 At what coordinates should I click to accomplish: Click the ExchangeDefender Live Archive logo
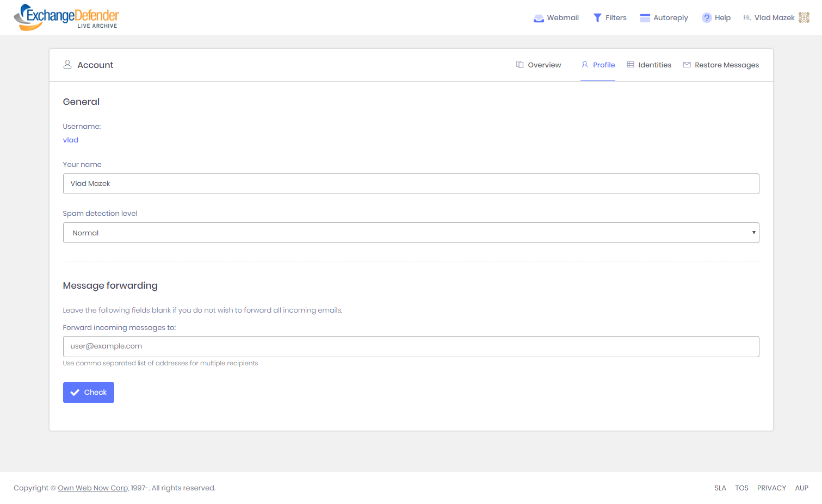(x=66, y=17)
